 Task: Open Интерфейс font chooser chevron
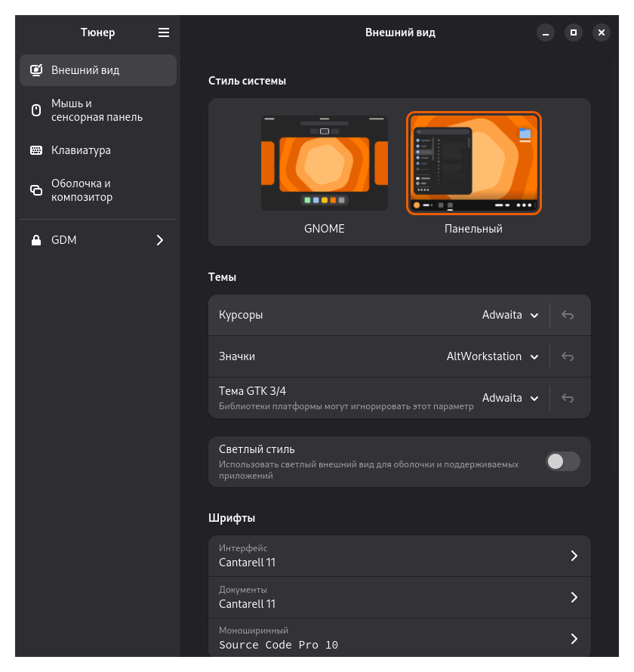coord(574,556)
